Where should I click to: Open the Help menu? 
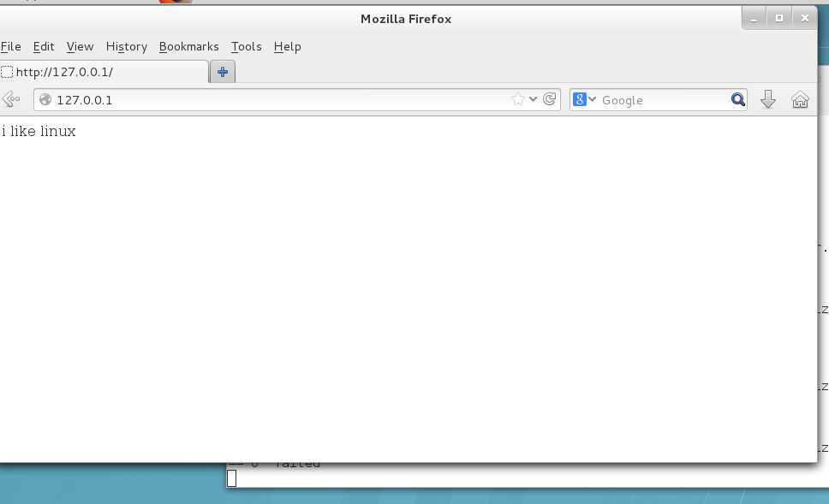click(288, 47)
